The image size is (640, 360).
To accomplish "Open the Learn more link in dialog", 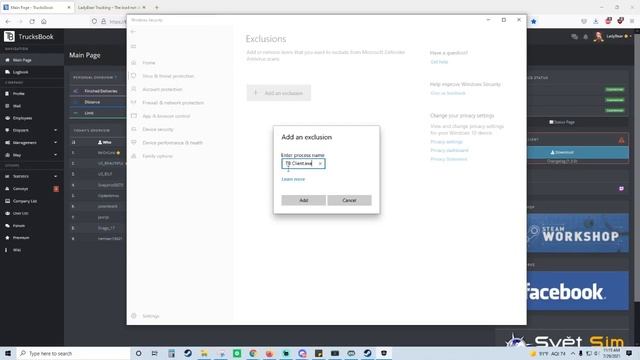I will (293, 179).
